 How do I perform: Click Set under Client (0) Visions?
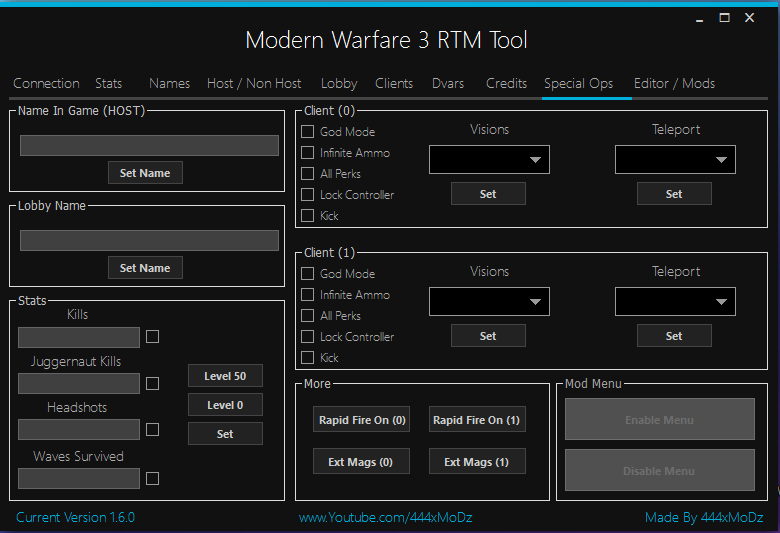tap(488, 194)
